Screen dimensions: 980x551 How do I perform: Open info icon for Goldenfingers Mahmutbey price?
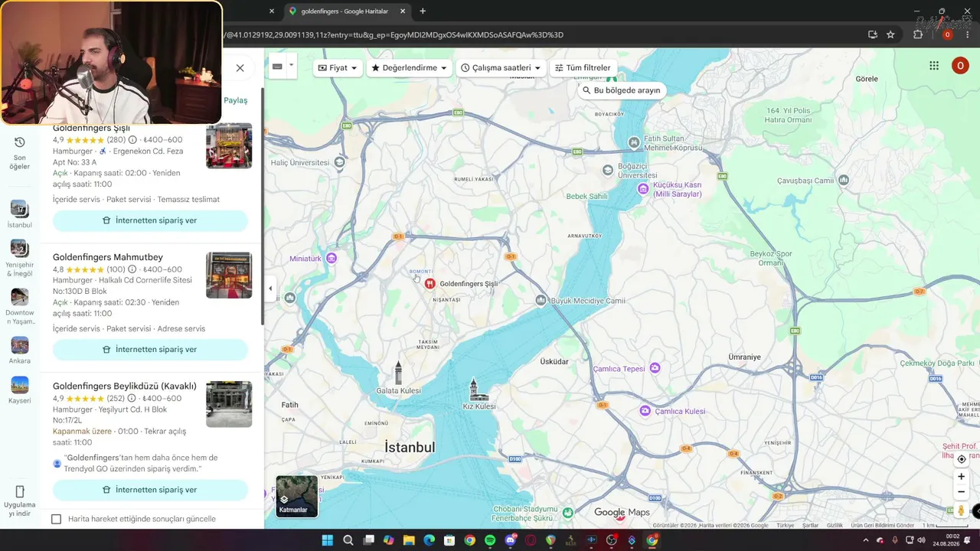[x=132, y=269]
